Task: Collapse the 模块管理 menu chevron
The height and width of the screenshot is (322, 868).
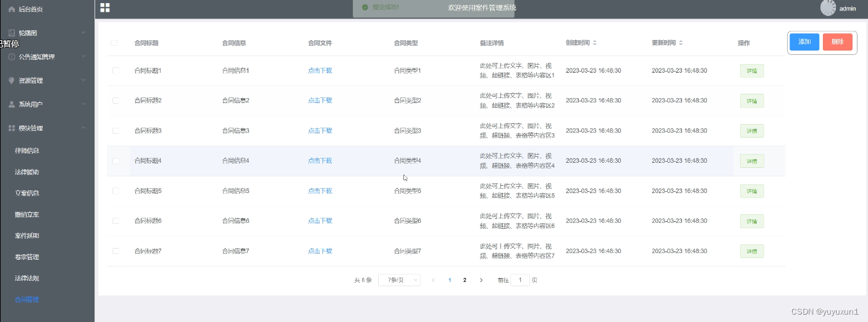Action: pos(83,128)
